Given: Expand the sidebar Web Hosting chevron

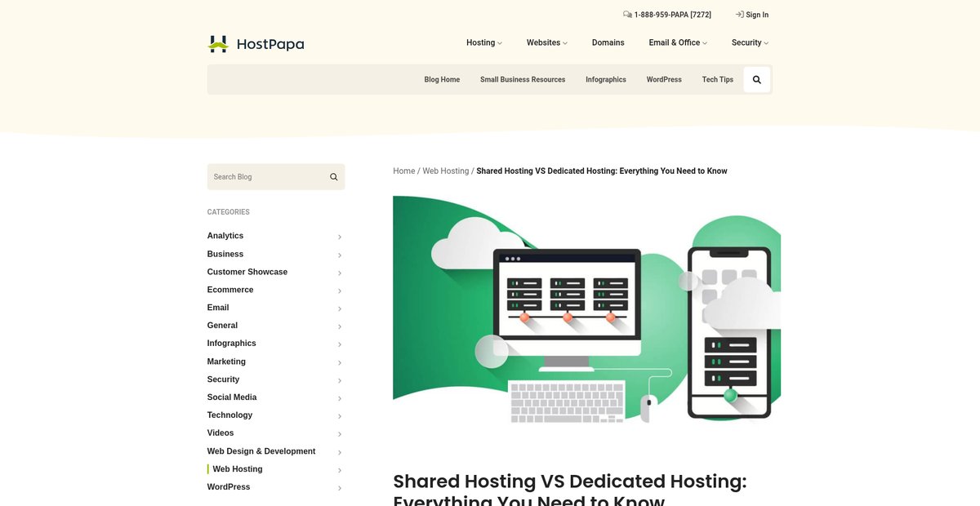Looking at the screenshot, I should coord(340,470).
